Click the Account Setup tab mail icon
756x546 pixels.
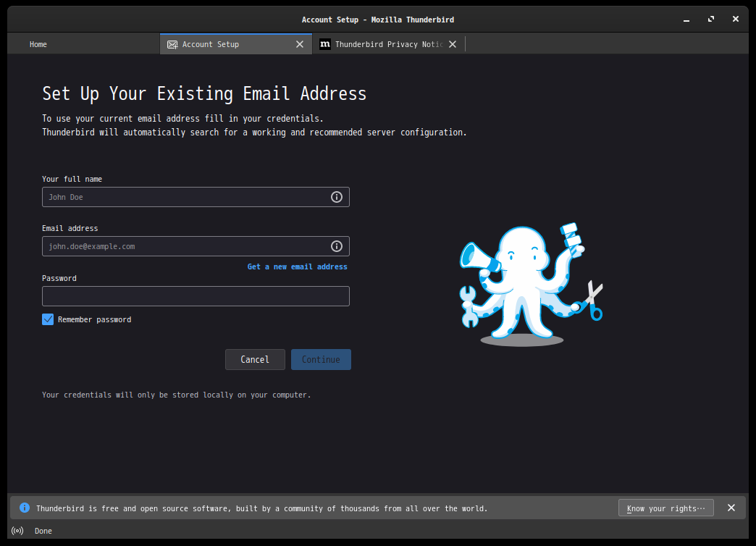(x=172, y=44)
